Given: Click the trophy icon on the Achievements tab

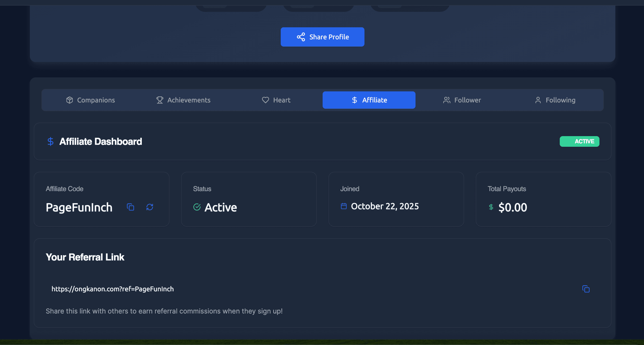Looking at the screenshot, I should [160, 100].
